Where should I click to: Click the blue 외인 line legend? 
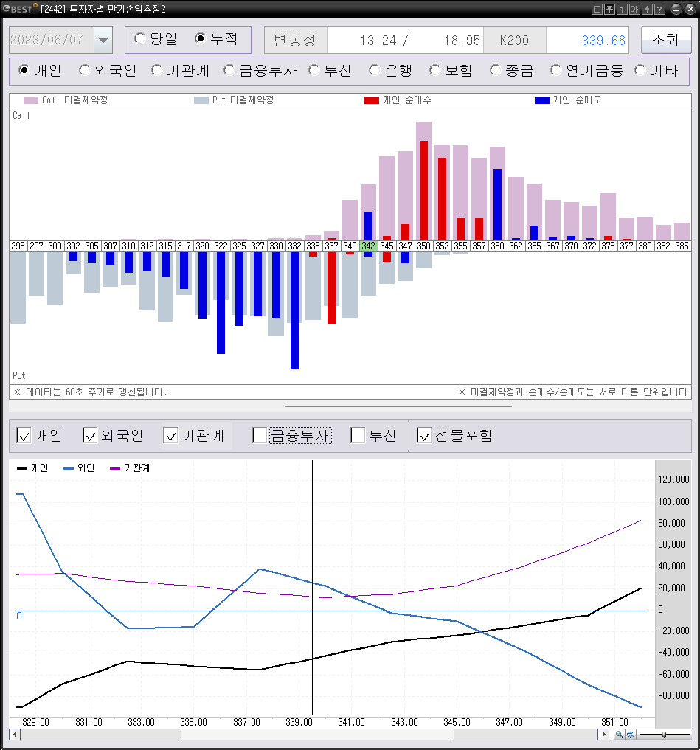pos(79,468)
